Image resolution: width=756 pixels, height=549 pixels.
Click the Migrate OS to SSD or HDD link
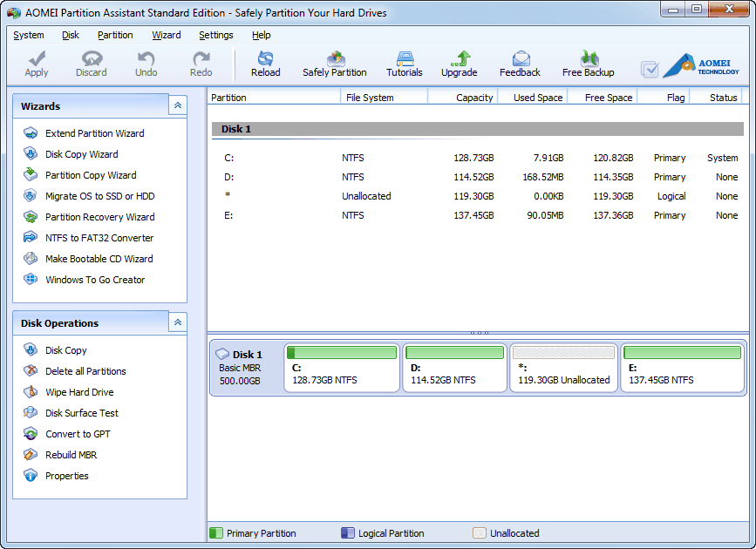coord(99,196)
